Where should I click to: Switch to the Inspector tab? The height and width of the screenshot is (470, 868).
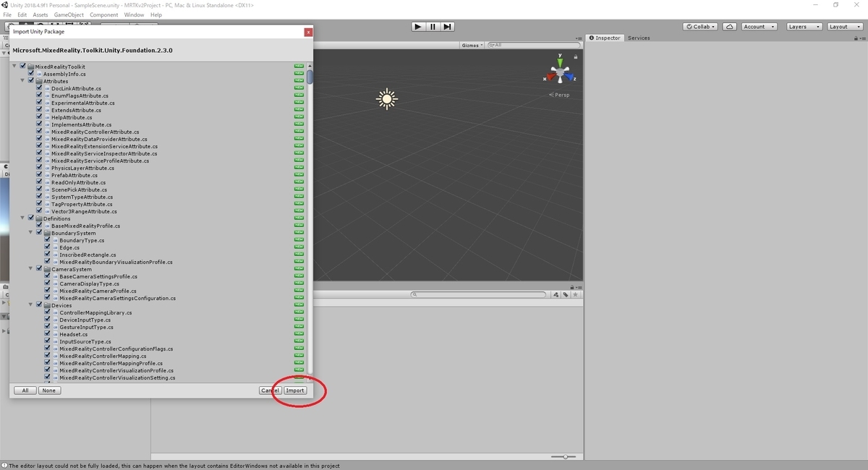[605, 38]
